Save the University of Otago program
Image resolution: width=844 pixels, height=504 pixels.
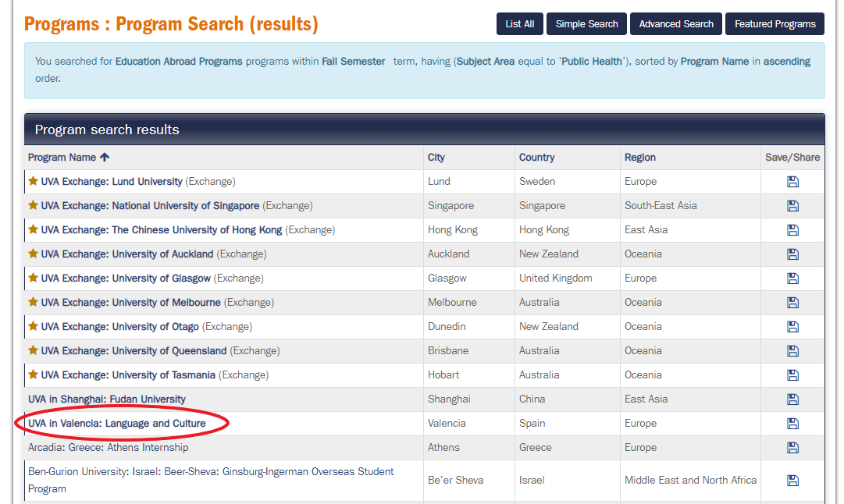[x=792, y=327]
